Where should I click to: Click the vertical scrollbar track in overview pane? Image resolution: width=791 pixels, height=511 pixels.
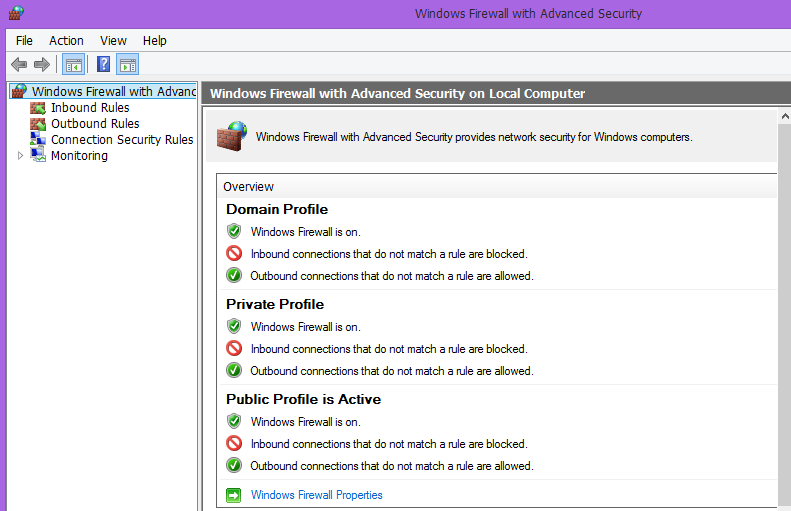click(784, 313)
